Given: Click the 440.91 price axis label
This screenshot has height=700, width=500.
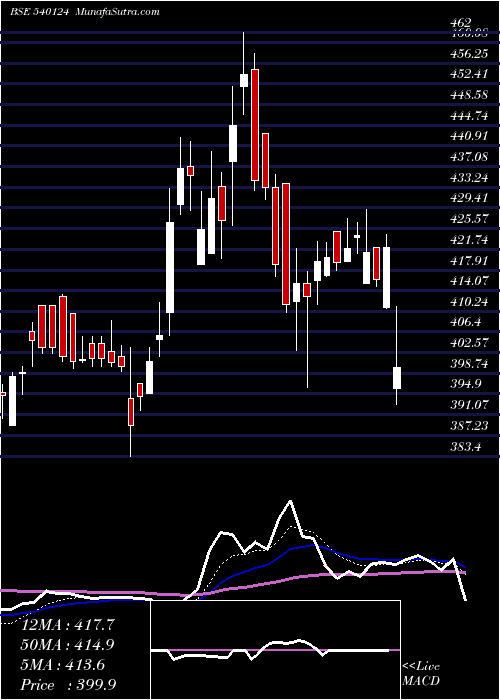Looking at the screenshot, I should click(x=469, y=136).
